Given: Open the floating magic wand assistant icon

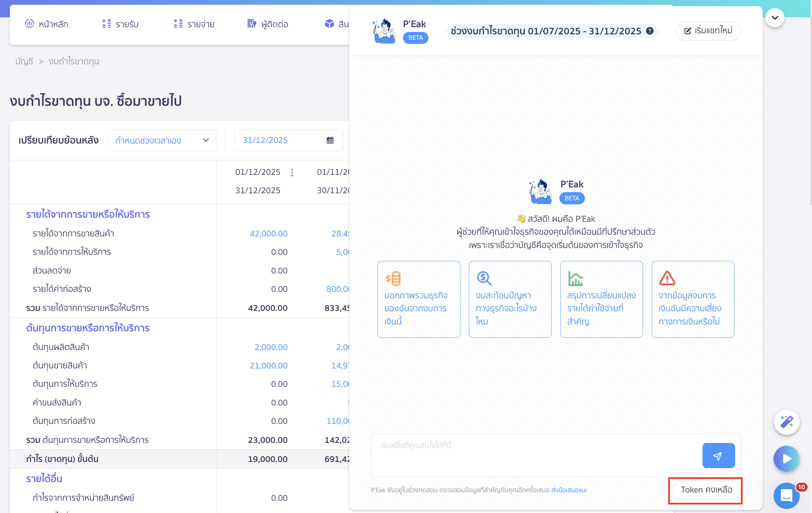Looking at the screenshot, I should (786, 422).
